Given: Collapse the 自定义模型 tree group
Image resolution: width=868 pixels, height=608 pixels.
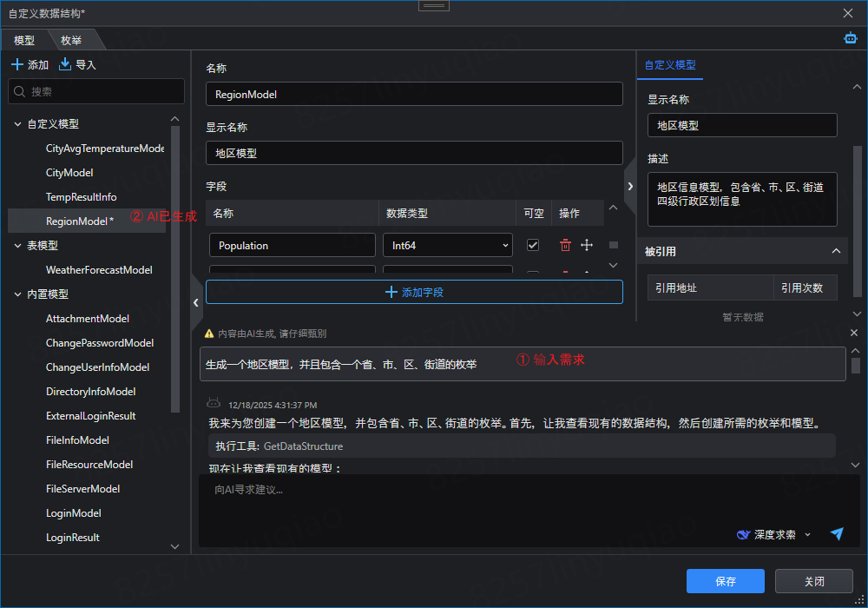Looking at the screenshot, I should click(x=17, y=124).
